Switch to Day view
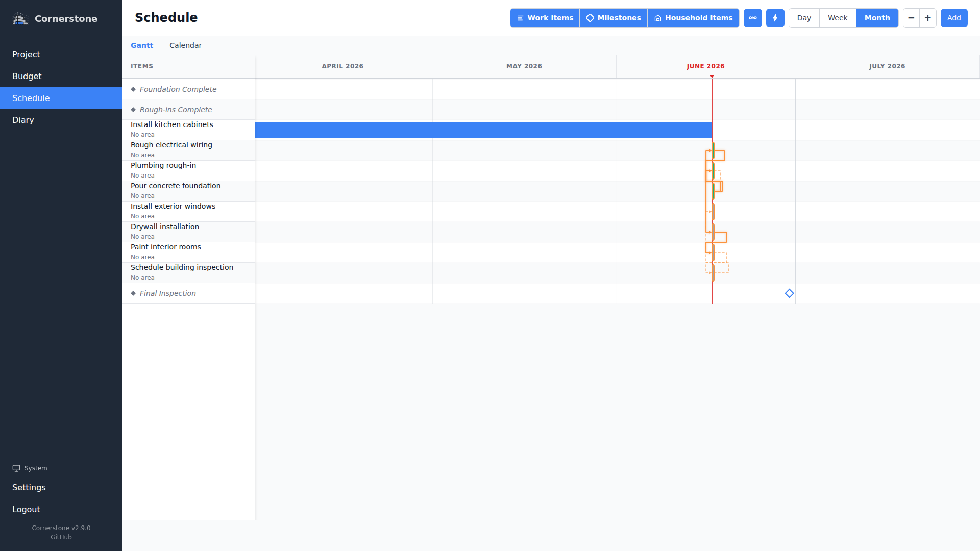 coord(804,18)
